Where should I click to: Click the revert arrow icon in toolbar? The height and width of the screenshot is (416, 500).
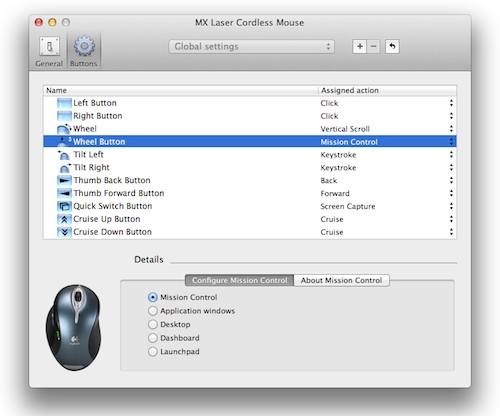point(392,47)
